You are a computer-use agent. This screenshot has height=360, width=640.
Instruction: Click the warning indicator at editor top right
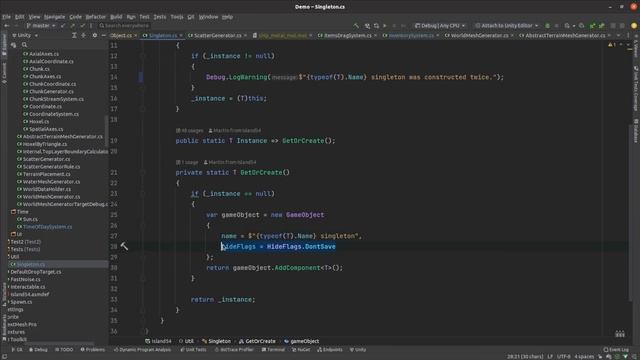[x=612, y=44]
